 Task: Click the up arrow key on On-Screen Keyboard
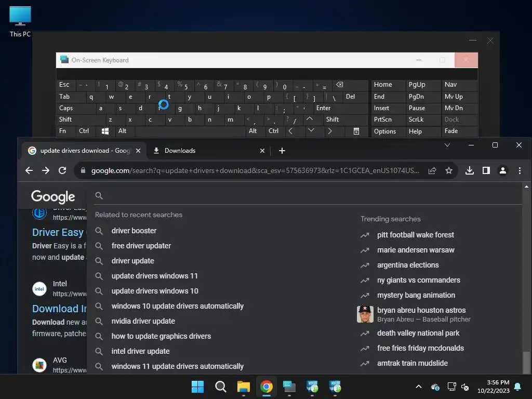coord(310,119)
